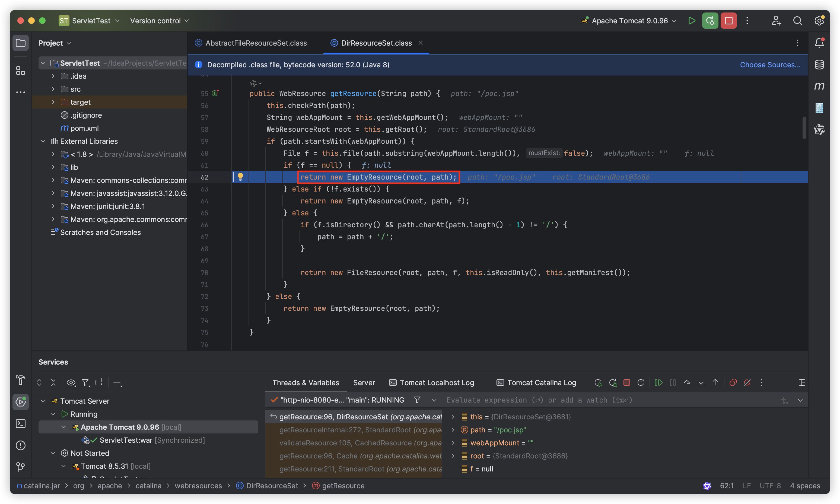Toggle thread filter icon next to RUNNING thread

point(417,400)
